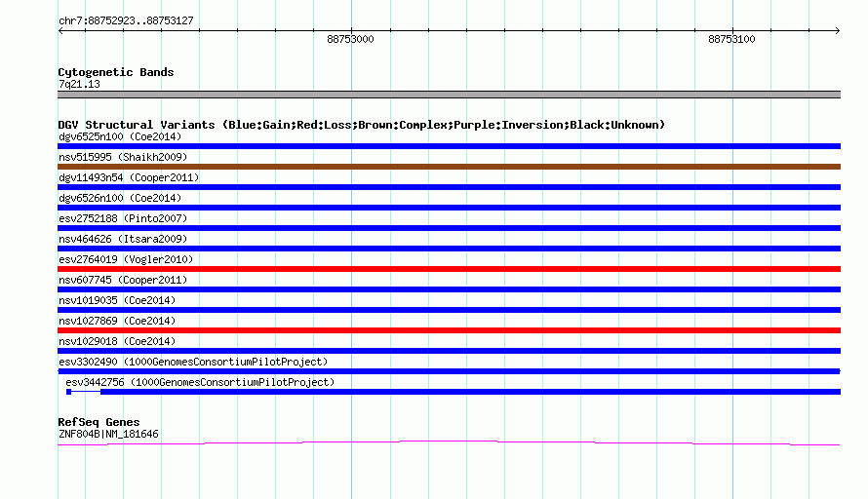Open variant esv3302490 (1000GenomesConsortiumPilotProject) label
This screenshot has height=499, width=868.
pos(193,362)
